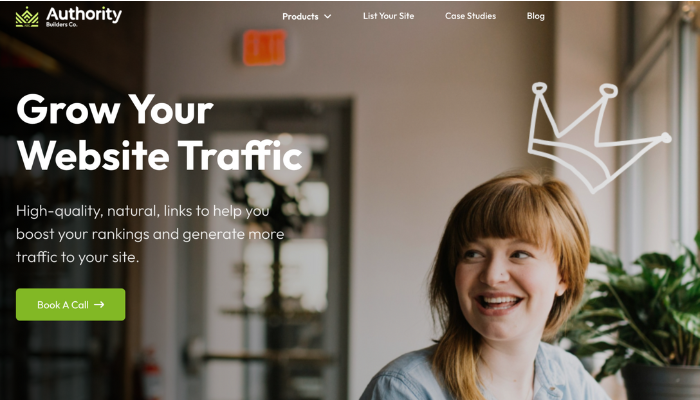700x400 pixels.
Task: Click the white hand-drawn crown illustration
Action: [599, 138]
